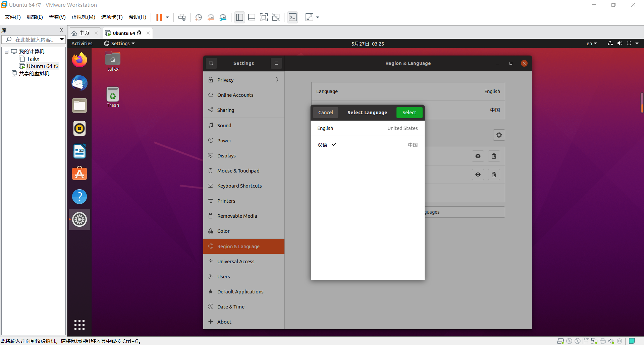Click VMware pause virtual machine button
The image size is (644, 345).
(159, 17)
